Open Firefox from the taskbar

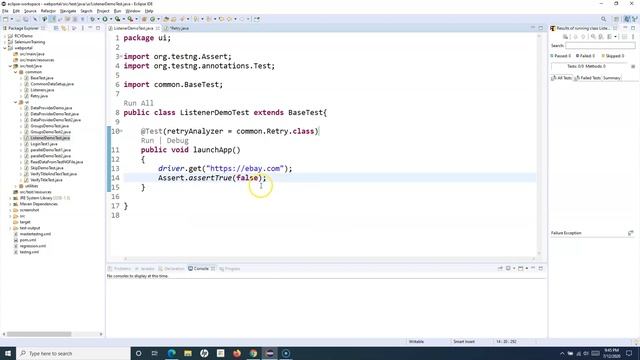pos(237,353)
